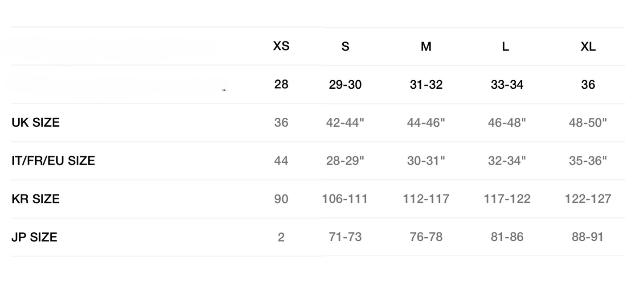Click the KR size 90 under XS
Viewport: 644px width, 297px height.
click(281, 199)
